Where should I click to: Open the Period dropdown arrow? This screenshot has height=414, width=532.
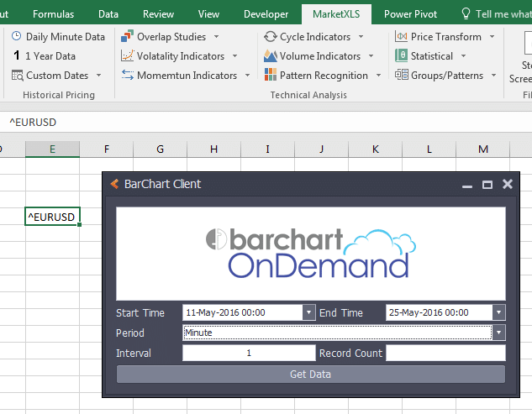(498, 333)
